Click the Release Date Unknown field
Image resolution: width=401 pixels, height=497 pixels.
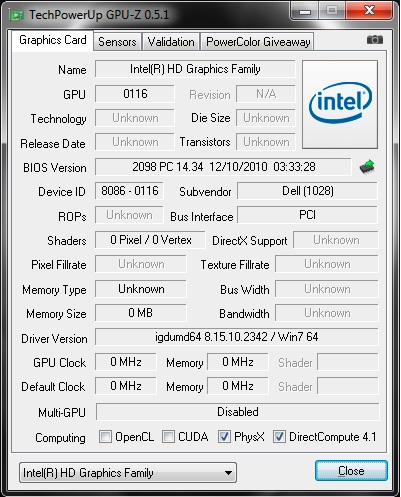click(135, 142)
